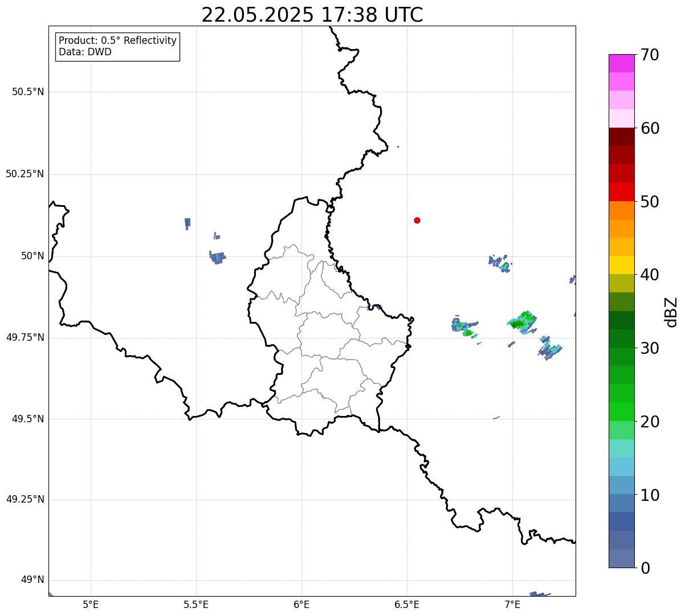Click the 50.5°N latitude label

point(28,92)
